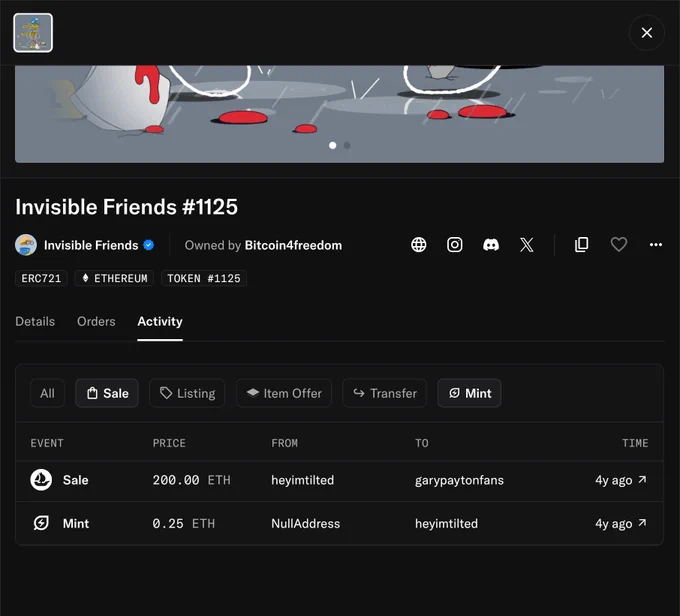The width and height of the screenshot is (680, 616).
Task: Open heyimtilted in Sale row From column
Action: pyautogui.click(x=303, y=480)
